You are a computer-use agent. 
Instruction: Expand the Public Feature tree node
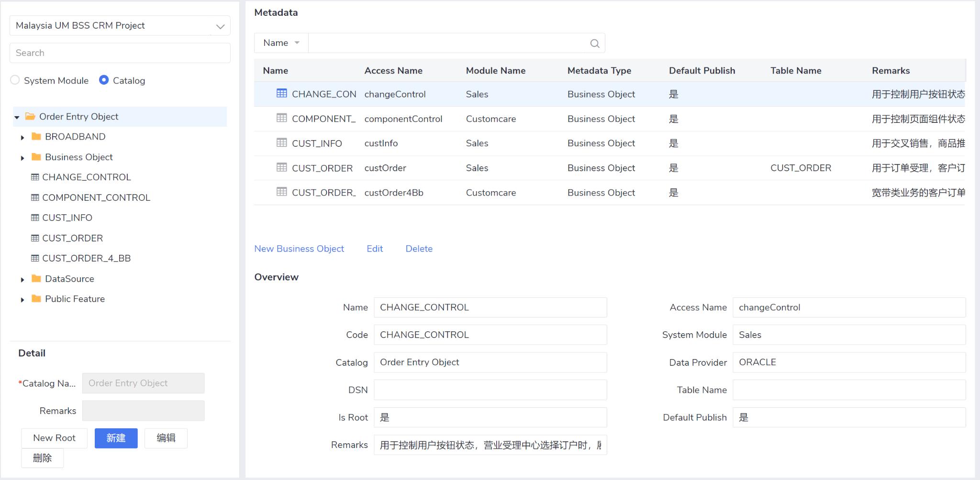pos(22,300)
